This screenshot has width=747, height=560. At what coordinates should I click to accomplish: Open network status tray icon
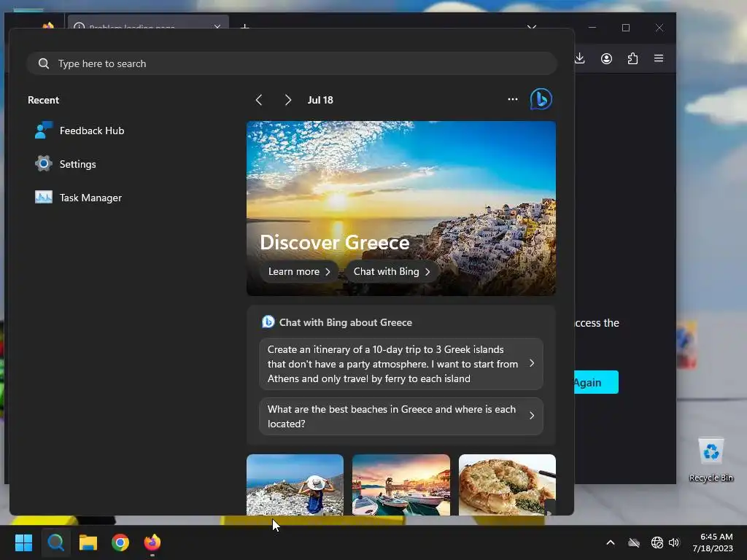point(657,542)
